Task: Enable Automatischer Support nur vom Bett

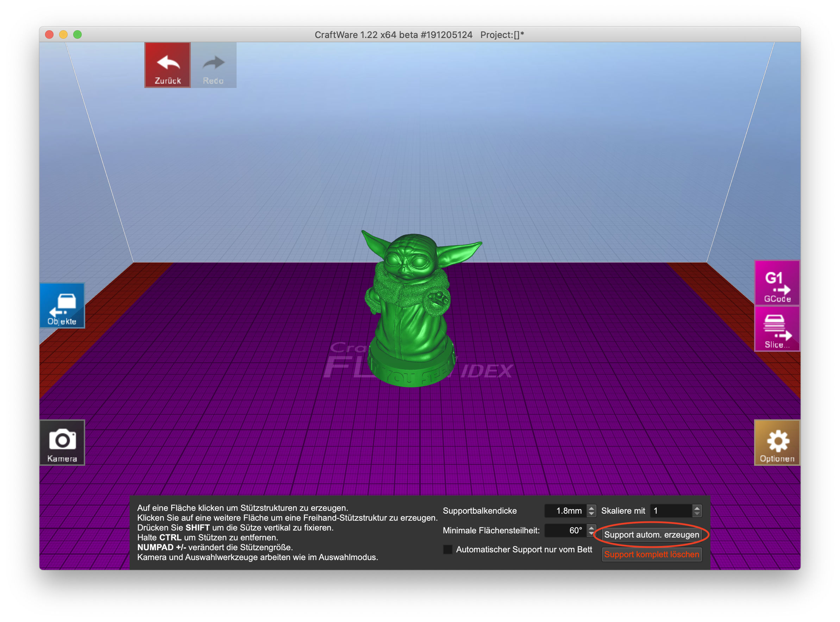Action: pos(447,549)
